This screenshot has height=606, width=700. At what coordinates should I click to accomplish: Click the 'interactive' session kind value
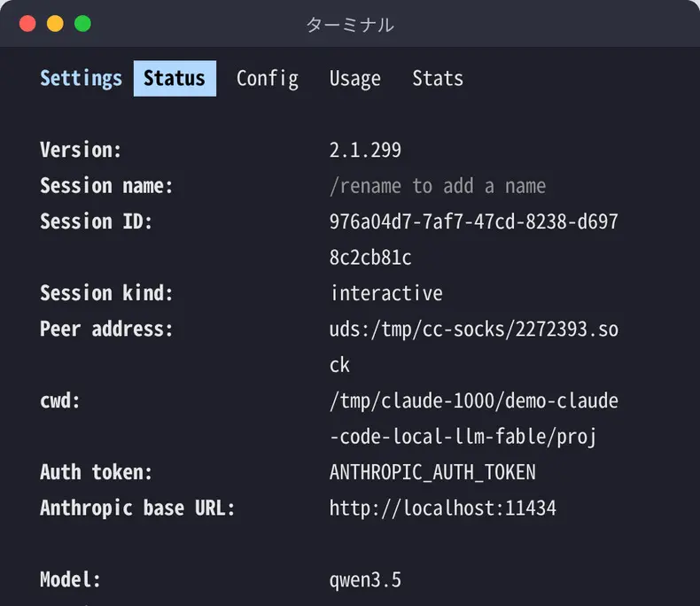point(386,293)
